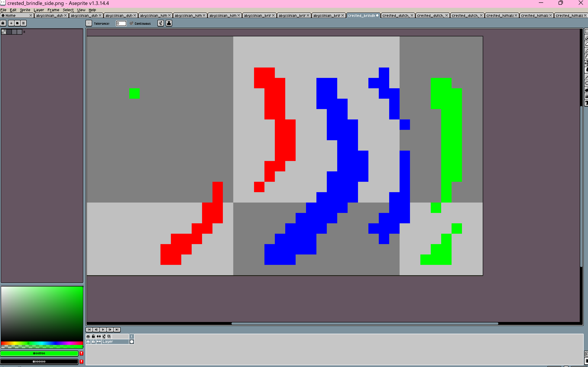
Task: Select the Hand tool
Action: pos(586,57)
